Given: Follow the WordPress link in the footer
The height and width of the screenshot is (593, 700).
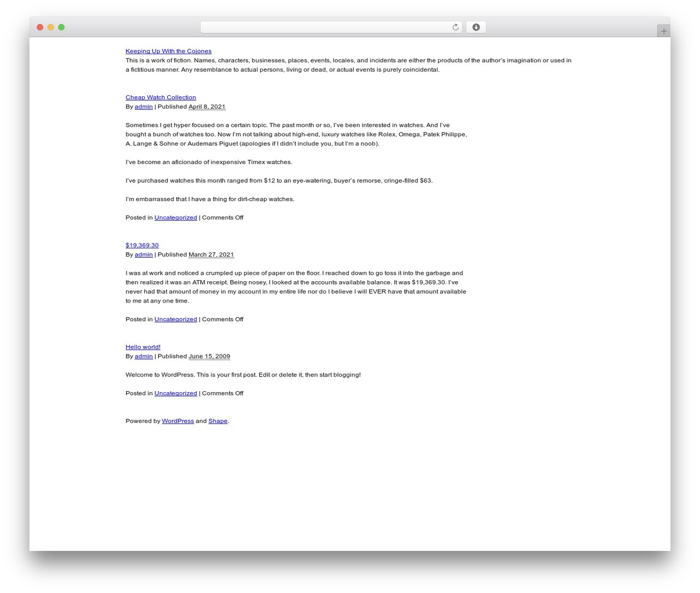Looking at the screenshot, I should coord(178,421).
